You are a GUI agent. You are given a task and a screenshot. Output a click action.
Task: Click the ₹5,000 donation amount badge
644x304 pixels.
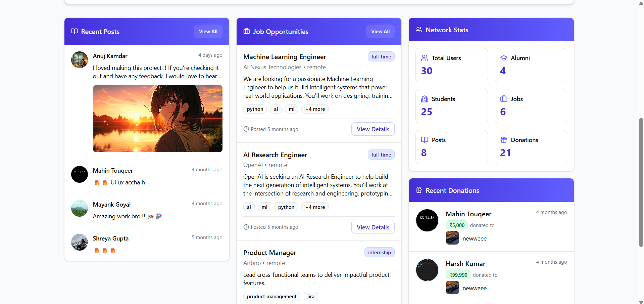[457, 225]
